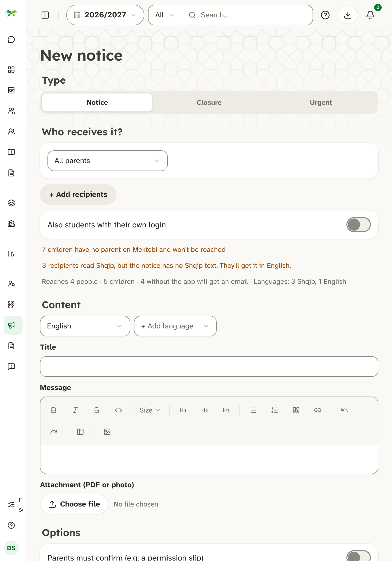
Task: Open notifications bell
Action: tap(370, 15)
